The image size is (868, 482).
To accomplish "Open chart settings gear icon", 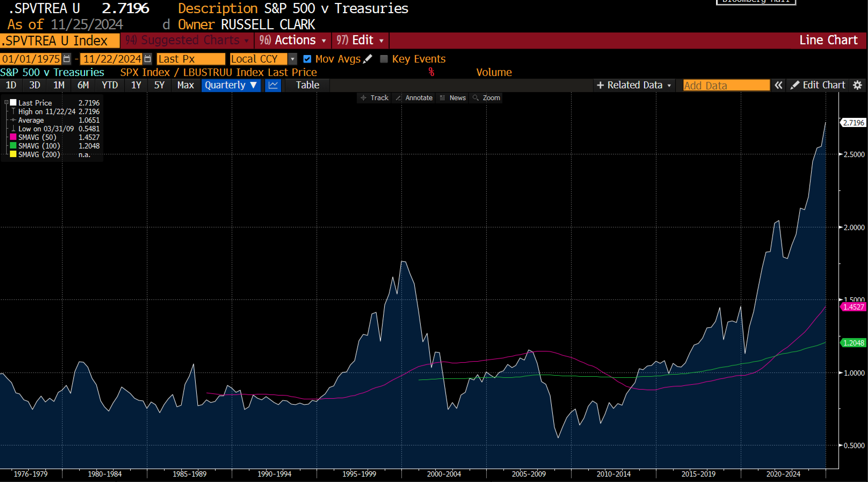I will pyautogui.click(x=857, y=85).
